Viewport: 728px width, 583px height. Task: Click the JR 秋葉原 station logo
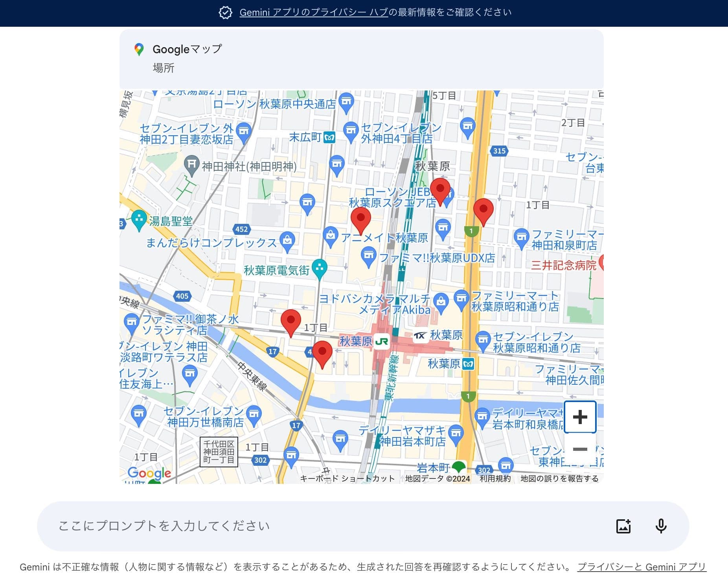pos(381,341)
